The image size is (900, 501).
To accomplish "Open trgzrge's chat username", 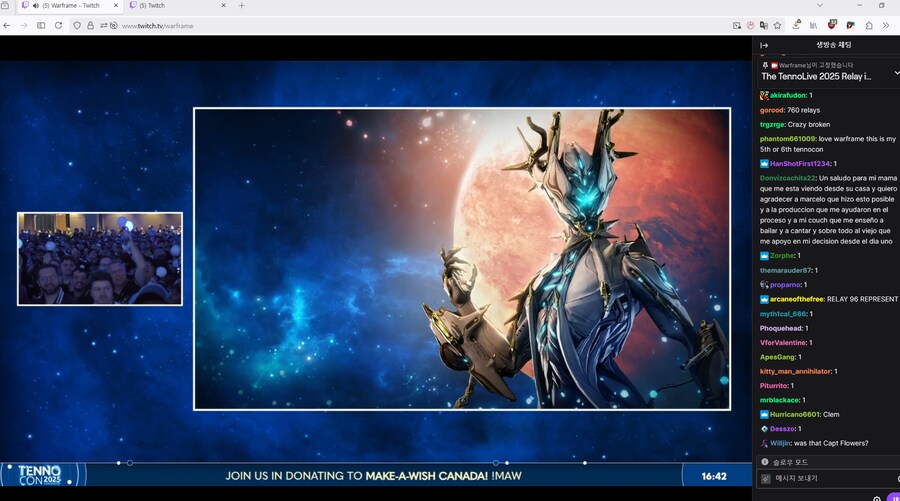I will click(x=772, y=125).
